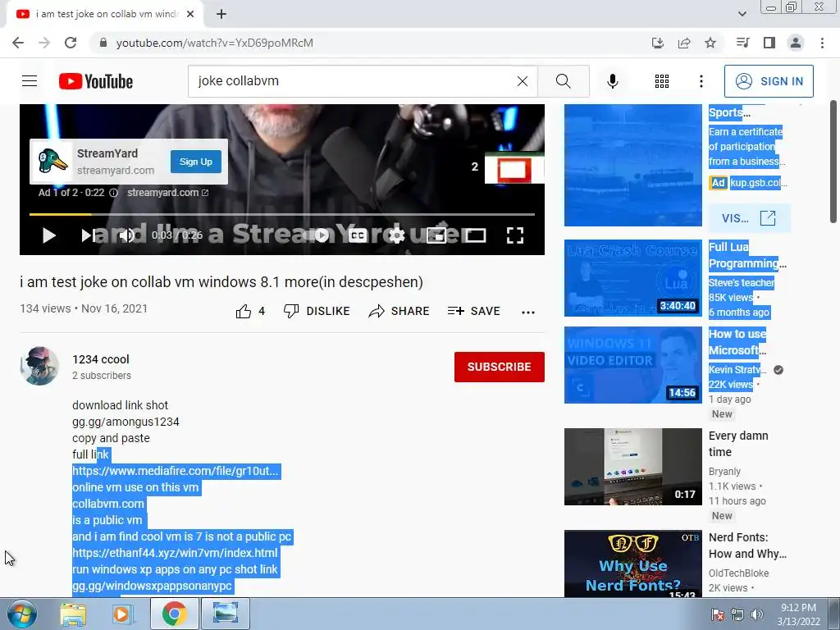840x630 pixels.
Task: Open Nerd Fonts video thumbnail
Action: pyautogui.click(x=633, y=564)
